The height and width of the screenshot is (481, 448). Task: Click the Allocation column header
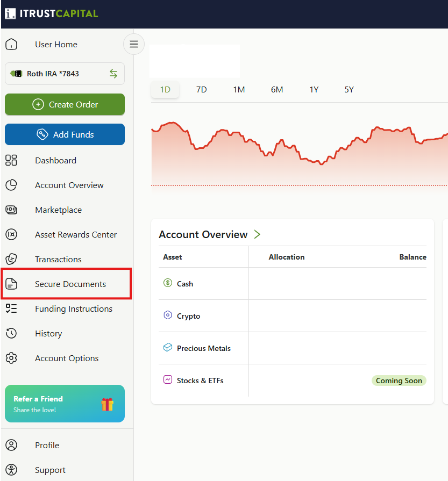[x=287, y=257]
